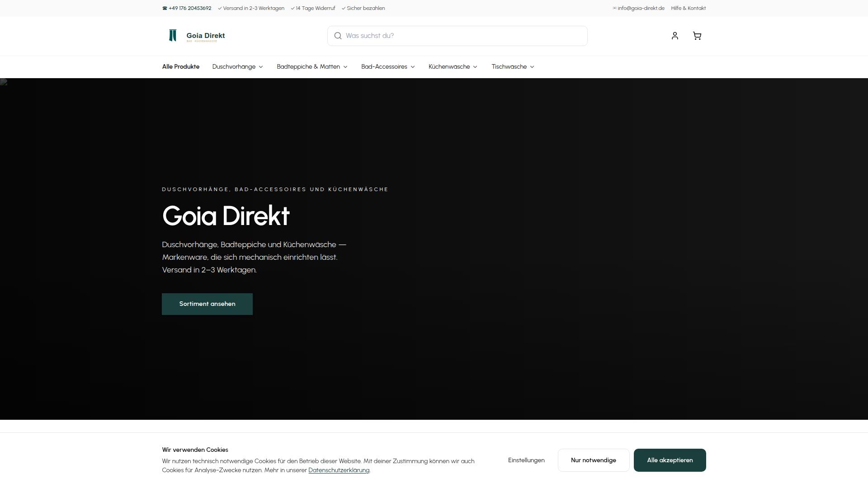868x488 pixels.
Task: Click the broken image icon in hero
Action: coord(4,82)
